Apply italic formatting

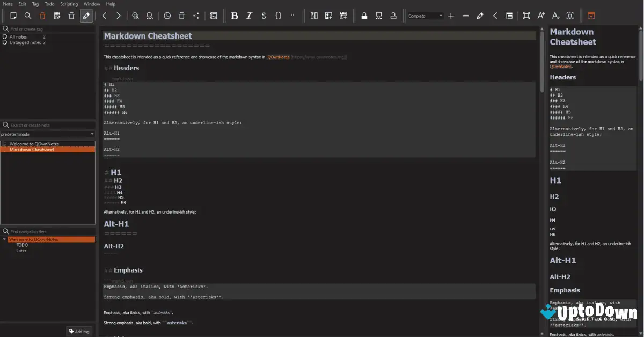(249, 16)
